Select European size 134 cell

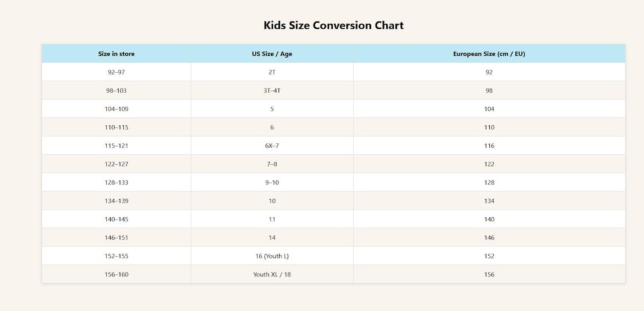tap(489, 201)
